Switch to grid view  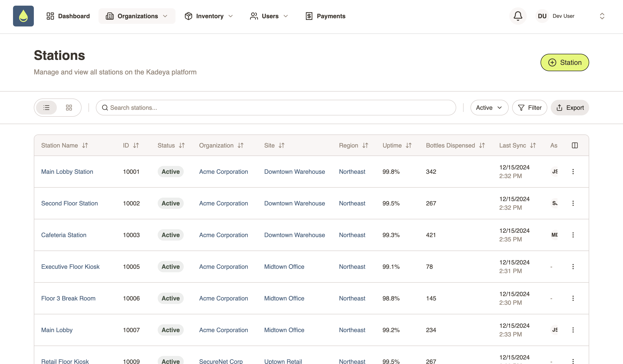tap(69, 108)
